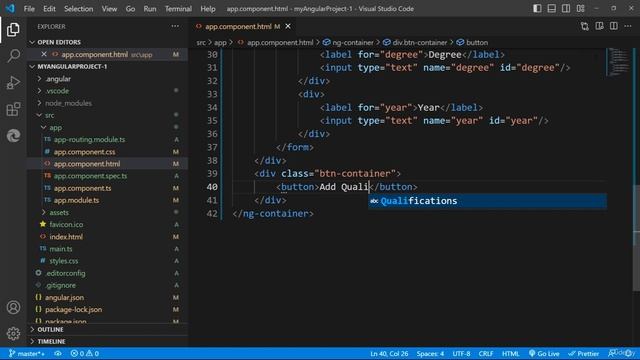Open Explorer views and more actions ellipsis

175,26
